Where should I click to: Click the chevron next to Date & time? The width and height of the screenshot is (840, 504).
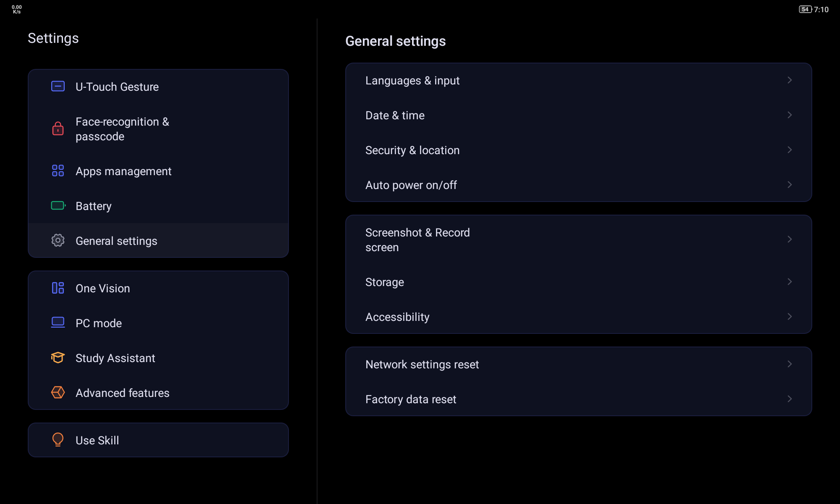(789, 115)
